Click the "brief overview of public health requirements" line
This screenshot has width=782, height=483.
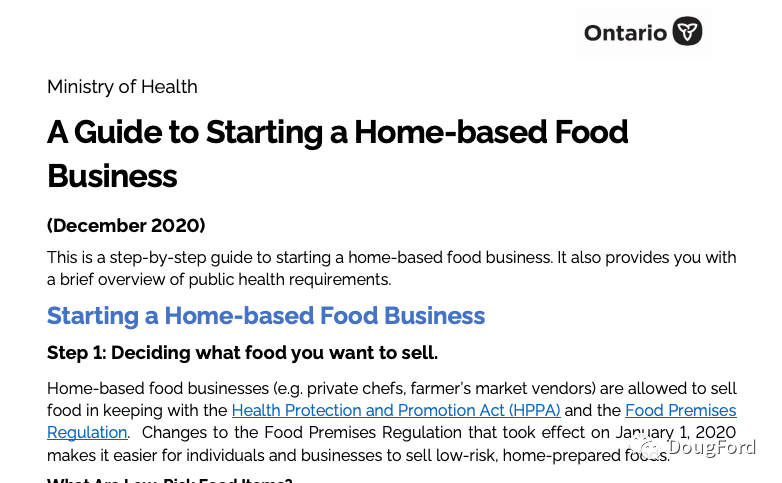point(219,279)
